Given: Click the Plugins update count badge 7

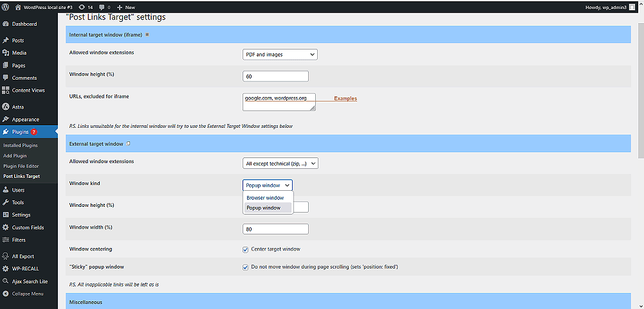Looking at the screenshot, I should point(33,132).
